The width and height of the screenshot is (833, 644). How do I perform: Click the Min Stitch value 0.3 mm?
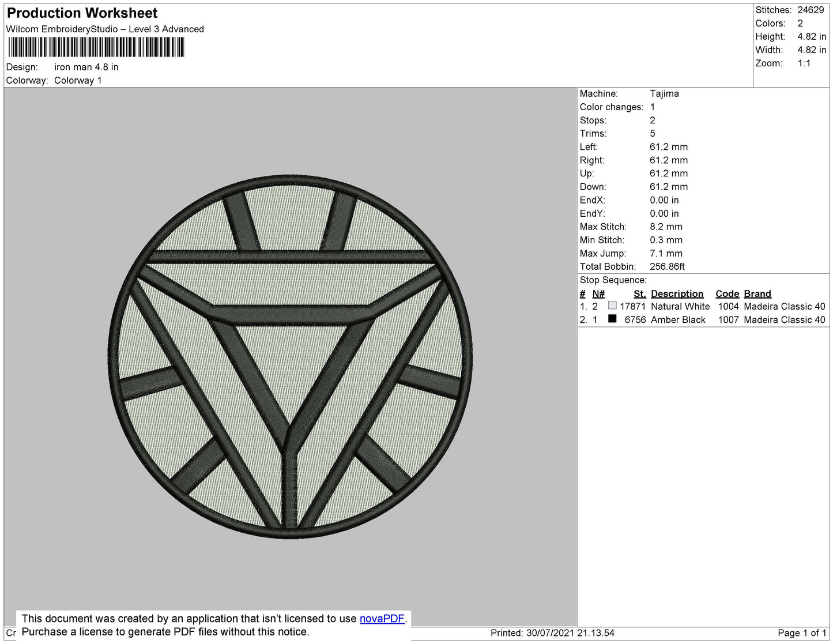pos(666,240)
